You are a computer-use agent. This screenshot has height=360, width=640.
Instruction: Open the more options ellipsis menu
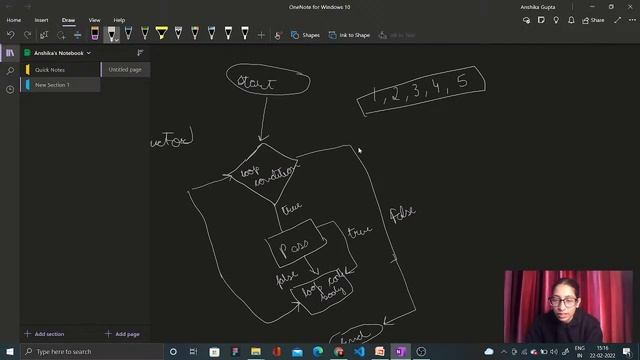click(x=632, y=20)
